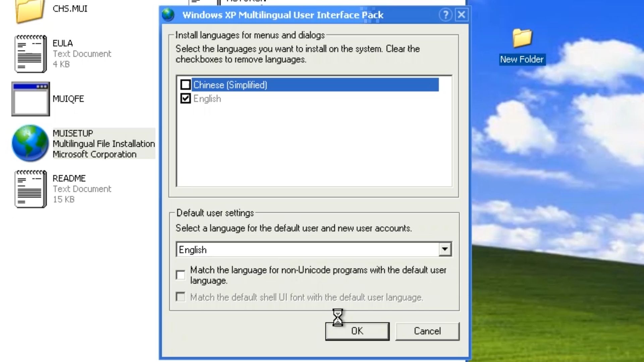This screenshot has height=362, width=644.
Task: Click the CHS.MUI folder icon
Action: 30,11
